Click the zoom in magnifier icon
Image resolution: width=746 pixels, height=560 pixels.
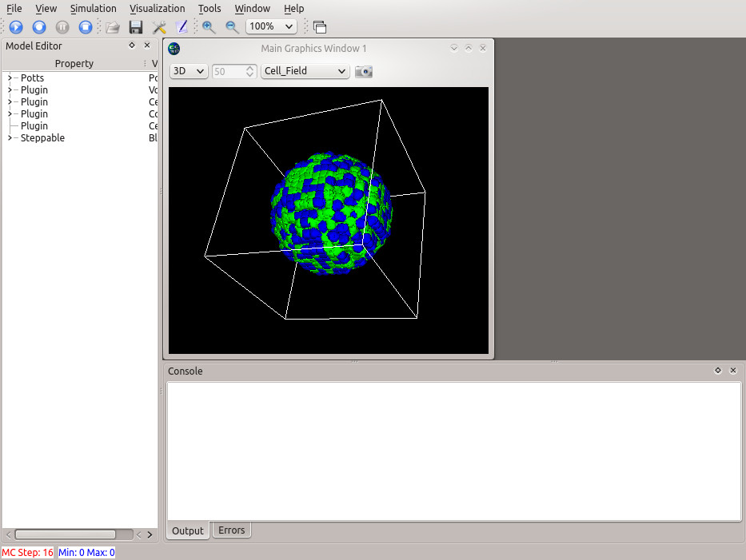[209, 27]
